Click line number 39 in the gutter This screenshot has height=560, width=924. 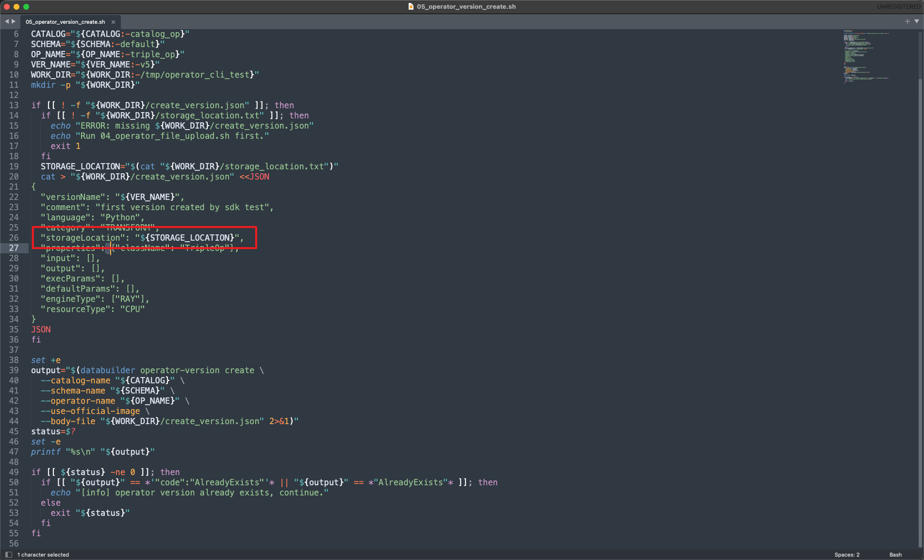pyautogui.click(x=14, y=370)
